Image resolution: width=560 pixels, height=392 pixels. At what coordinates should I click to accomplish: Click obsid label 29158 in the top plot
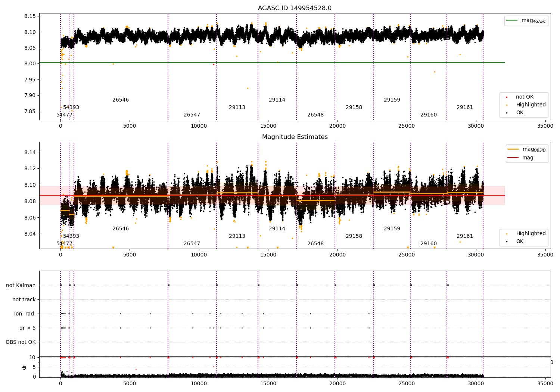354,108
